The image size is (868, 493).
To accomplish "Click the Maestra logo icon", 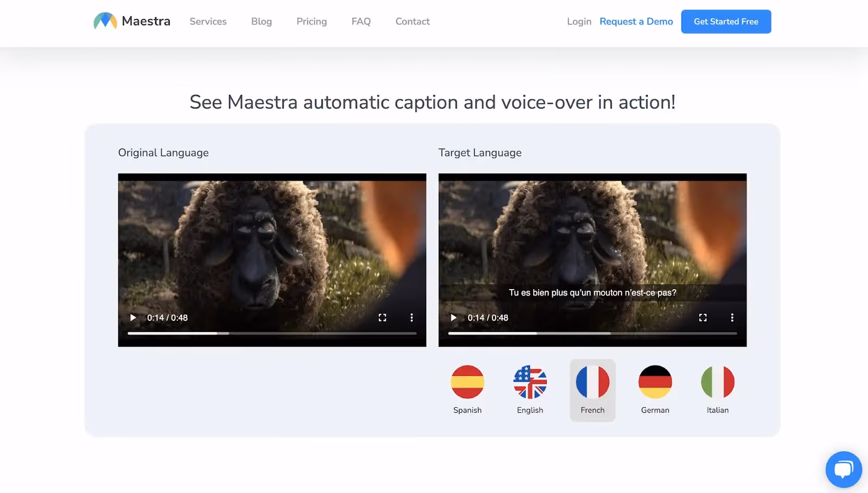I will coord(105,21).
